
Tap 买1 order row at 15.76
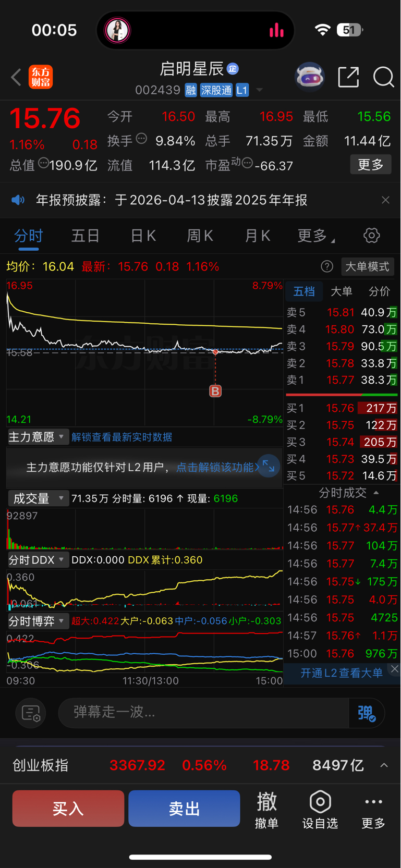tap(342, 408)
